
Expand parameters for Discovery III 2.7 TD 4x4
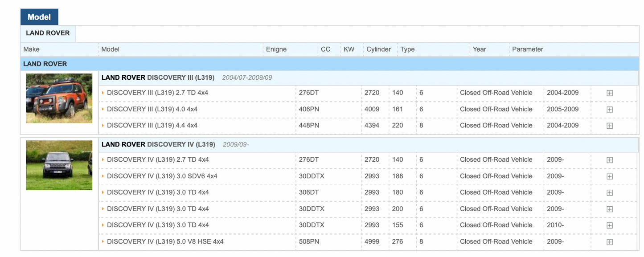[x=610, y=93]
